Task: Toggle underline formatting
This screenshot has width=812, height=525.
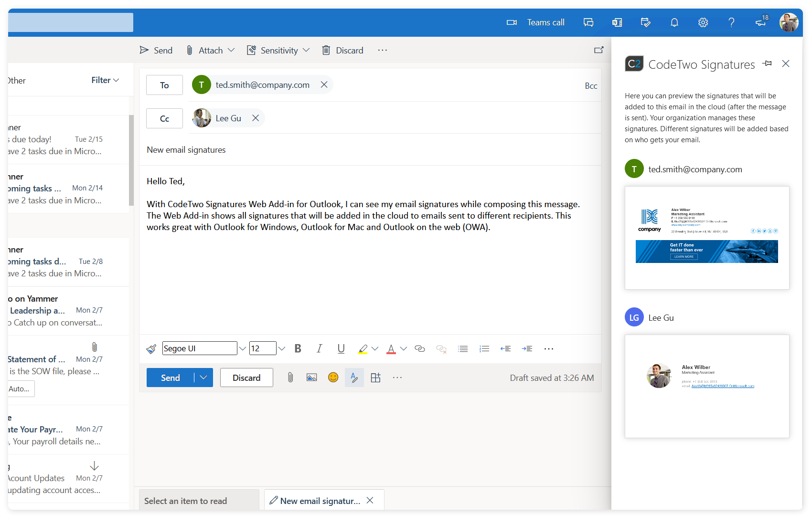Action: point(341,348)
